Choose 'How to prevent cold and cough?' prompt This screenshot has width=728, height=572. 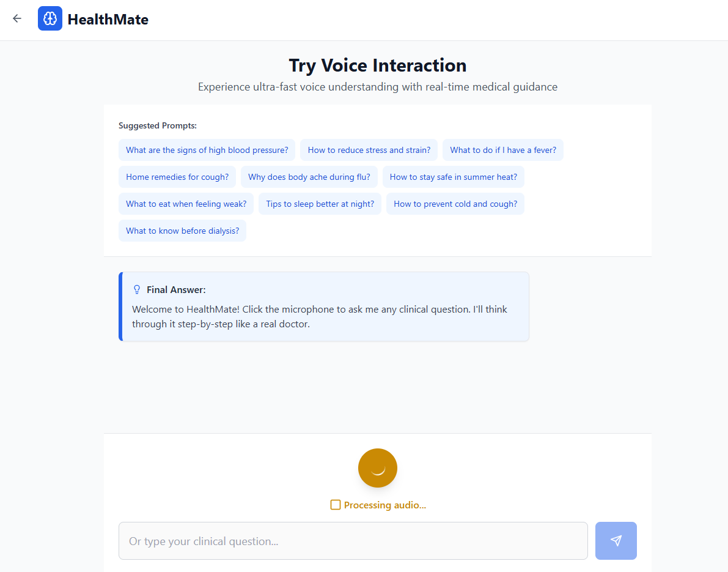point(455,204)
